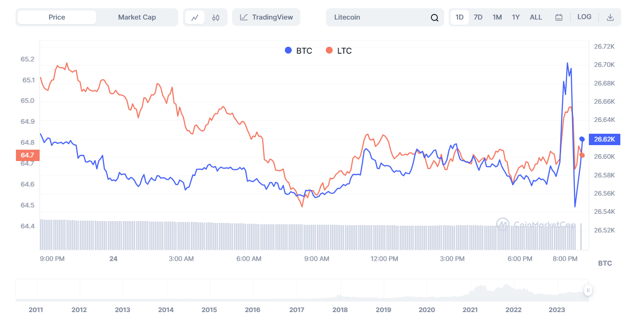
Task: Switch to candlestick chart icon
Action: point(216,18)
